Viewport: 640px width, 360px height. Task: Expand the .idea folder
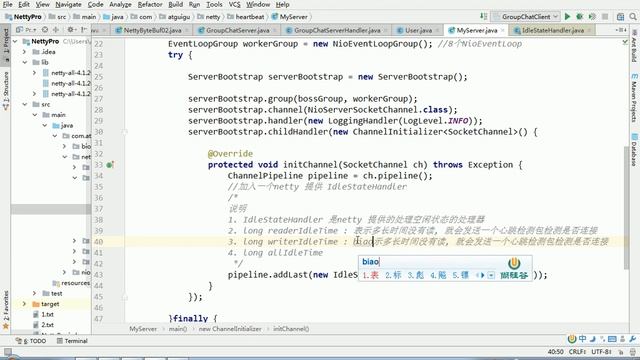[x=24, y=52]
